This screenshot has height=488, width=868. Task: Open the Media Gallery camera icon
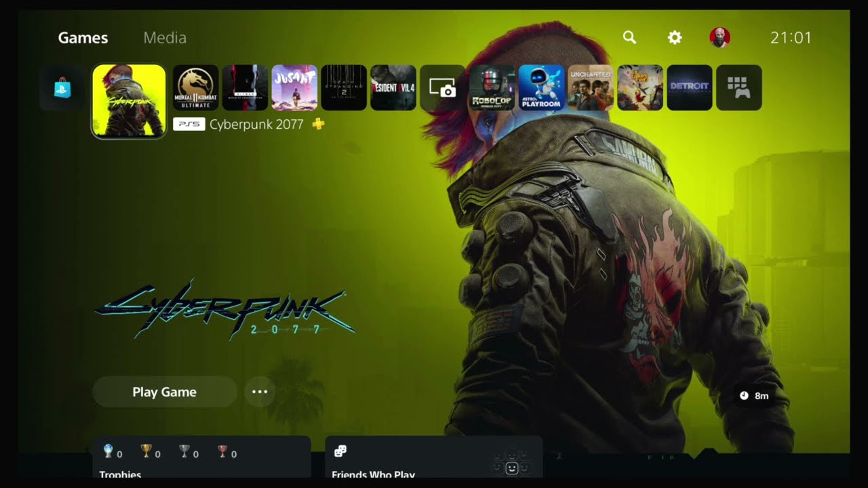pyautogui.click(x=443, y=87)
